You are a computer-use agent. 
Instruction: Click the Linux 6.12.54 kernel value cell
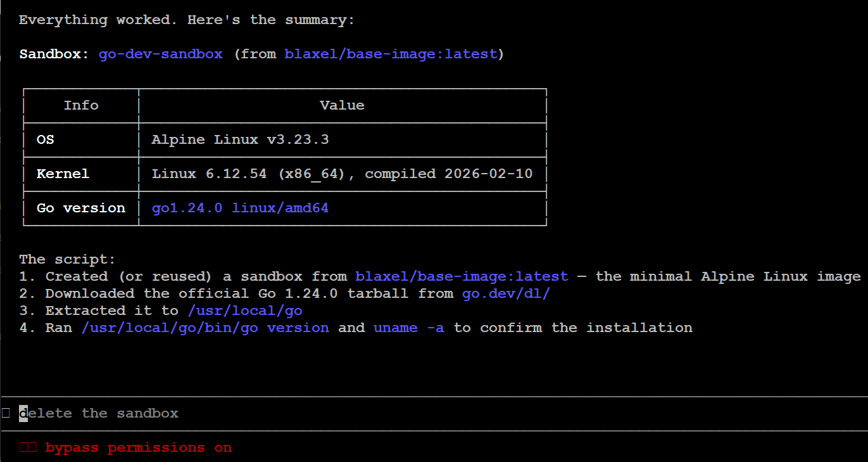point(342,174)
